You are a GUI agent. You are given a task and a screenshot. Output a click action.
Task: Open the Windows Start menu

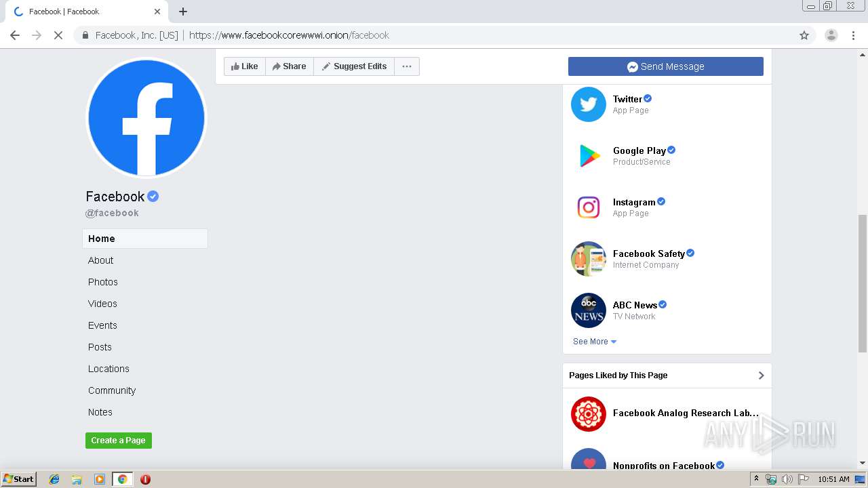click(19, 479)
